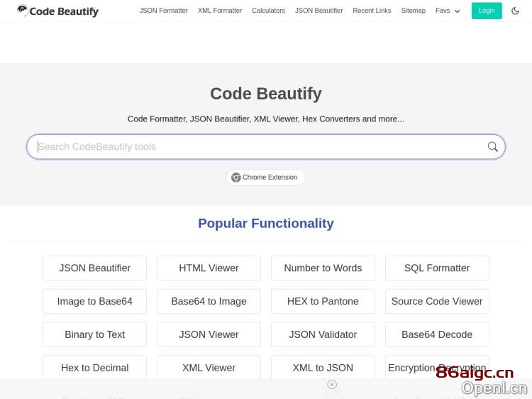Open the JSON Viewer tool
This screenshot has width=532, height=399.
tap(209, 334)
